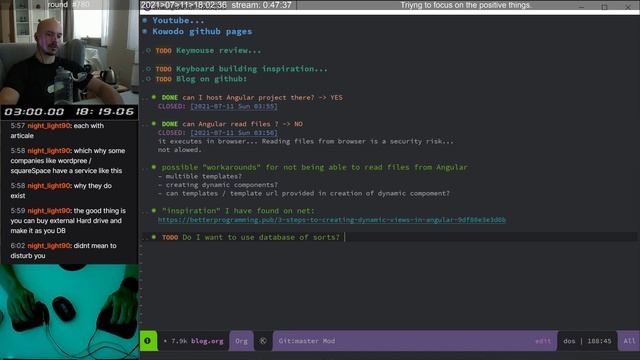Viewport: 640px width, 360px height.
Task: Click the 'can templates / template url' line
Action: point(304,193)
